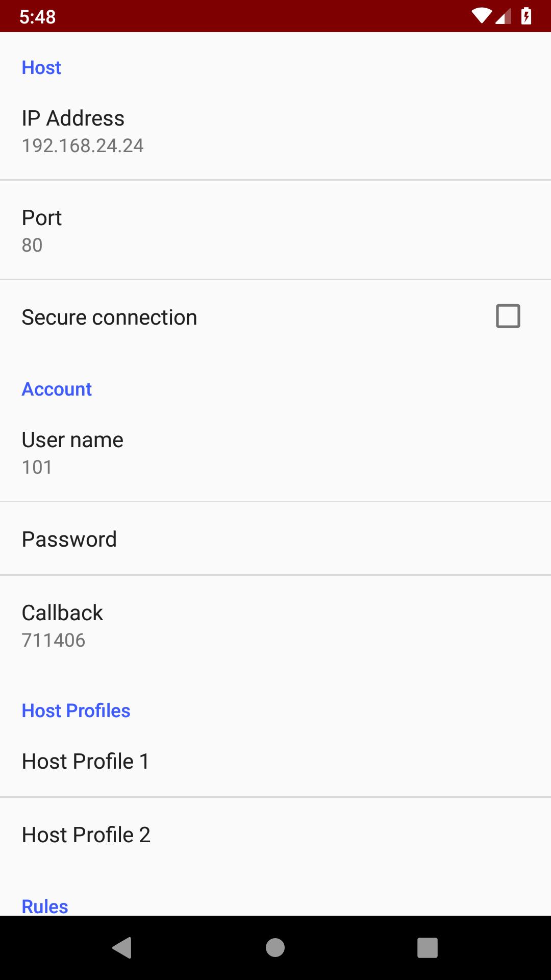
Task: Open the IP Address setting
Action: (x=275, y=131)
